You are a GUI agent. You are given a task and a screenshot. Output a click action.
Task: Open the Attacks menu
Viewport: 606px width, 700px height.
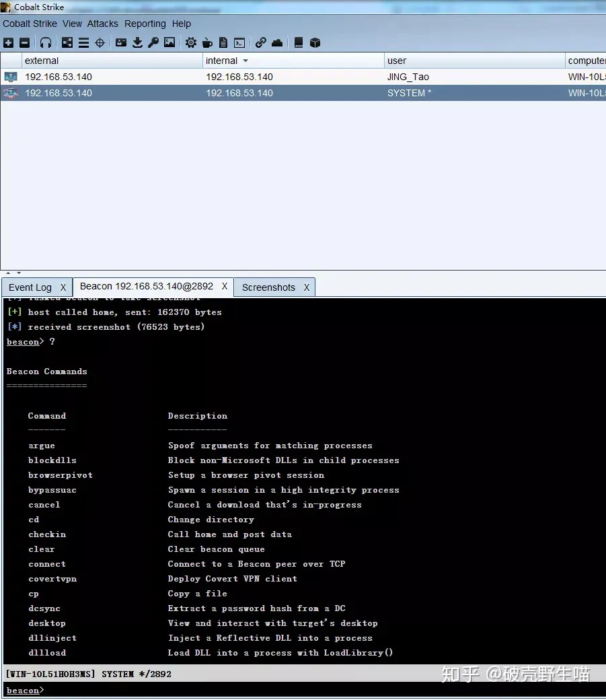coord(103,24)
